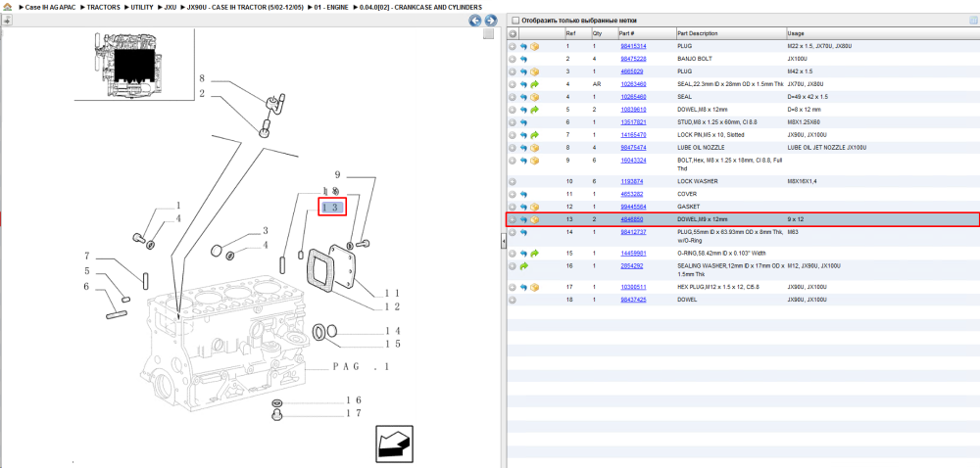Click the green arrow on DOWEL M8 x 12mm row
980x468 pixels.
[535, 110]
